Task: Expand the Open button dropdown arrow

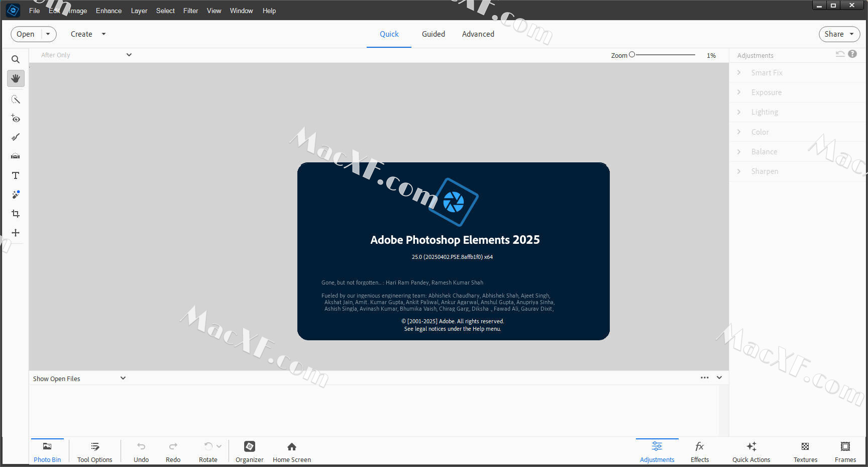Action: (x=48, y=34)
